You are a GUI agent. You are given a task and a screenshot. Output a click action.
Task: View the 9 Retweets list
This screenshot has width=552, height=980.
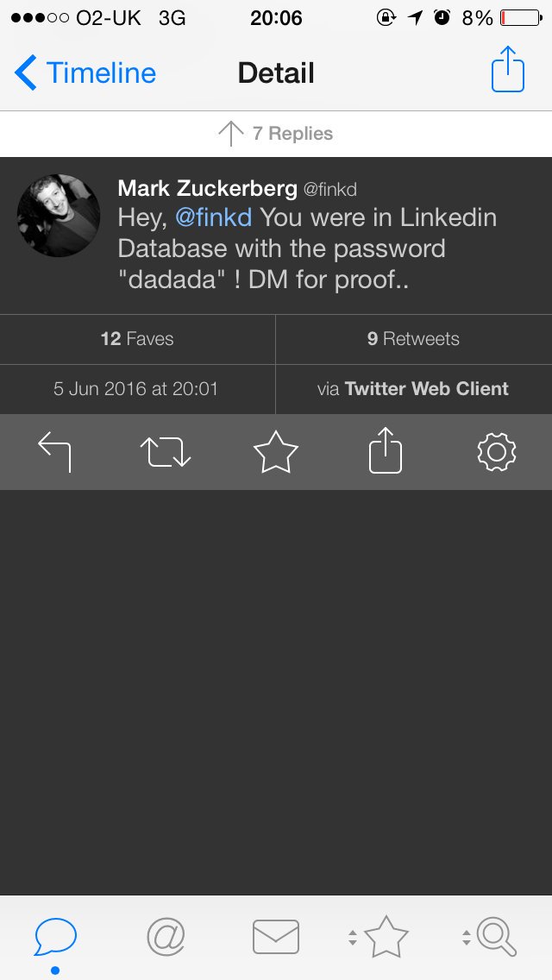[413, 339]
